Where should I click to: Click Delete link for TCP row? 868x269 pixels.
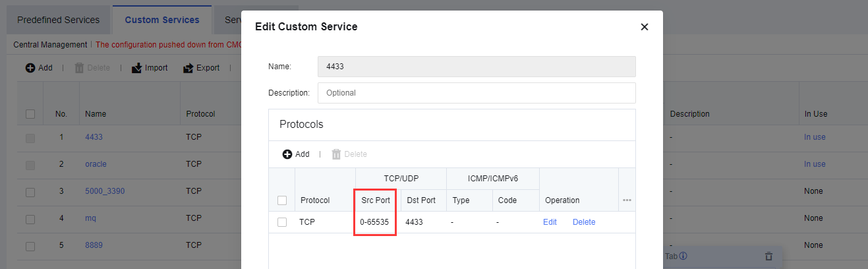tap(583, 222)
